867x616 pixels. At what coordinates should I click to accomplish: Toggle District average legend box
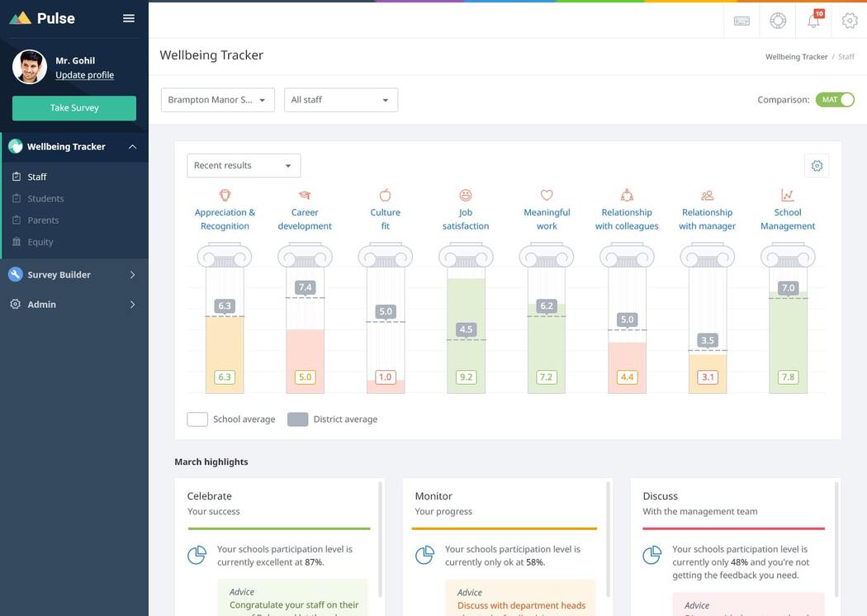click(297, 419)
